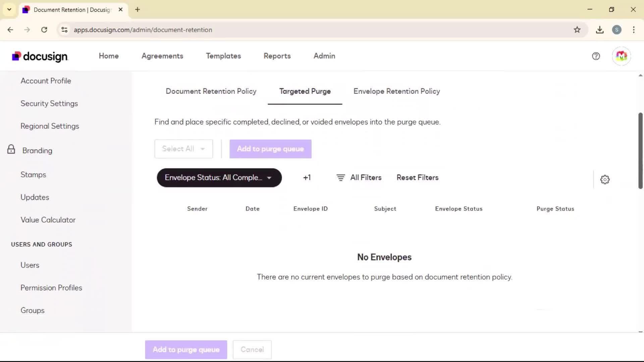The height and width of the screenshot is (362, 644).
Task: Switch to the Envelope Retention Policy tab
Action: tap(396, 91)
